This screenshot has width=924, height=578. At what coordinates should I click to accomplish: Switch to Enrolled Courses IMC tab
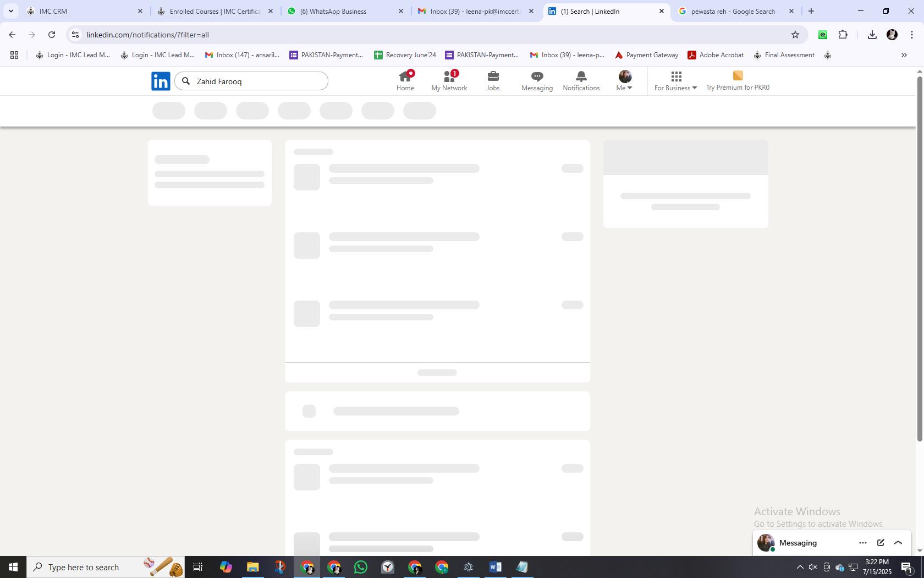tap(215, 11)
